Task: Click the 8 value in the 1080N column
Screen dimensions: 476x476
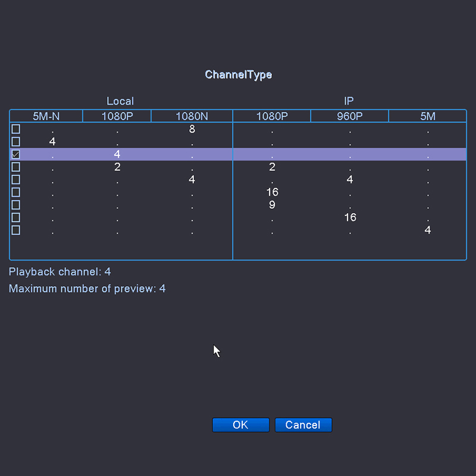Action: (192, 129)
